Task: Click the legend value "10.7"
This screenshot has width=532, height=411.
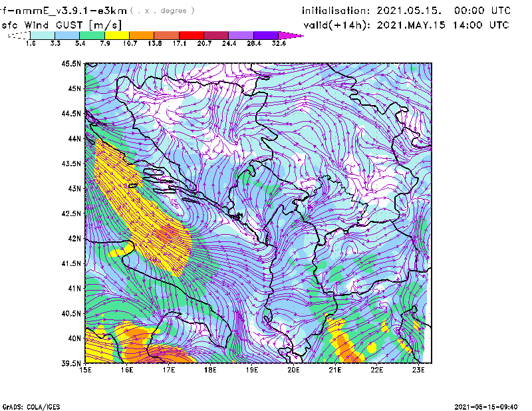Action: click(x=130, y=43)
